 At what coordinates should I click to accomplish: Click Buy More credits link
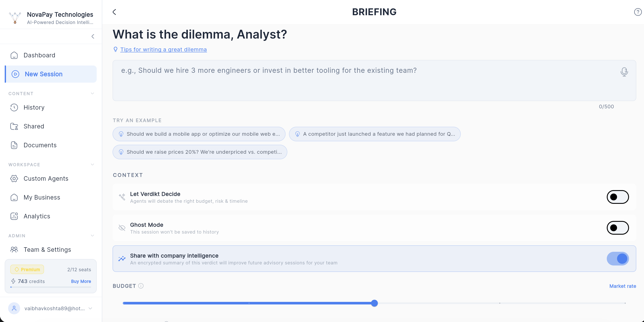[x=81, y=281]
